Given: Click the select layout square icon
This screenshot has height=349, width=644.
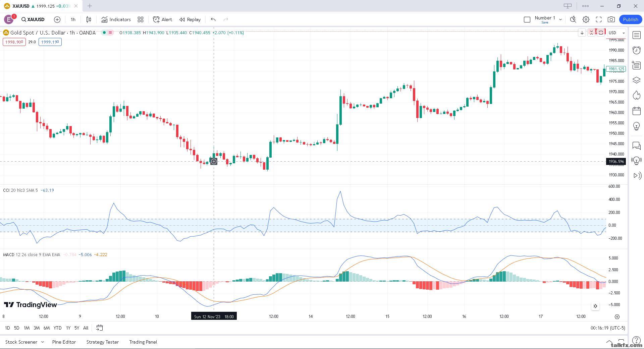Looking at the screenshot, I should 527,19.
